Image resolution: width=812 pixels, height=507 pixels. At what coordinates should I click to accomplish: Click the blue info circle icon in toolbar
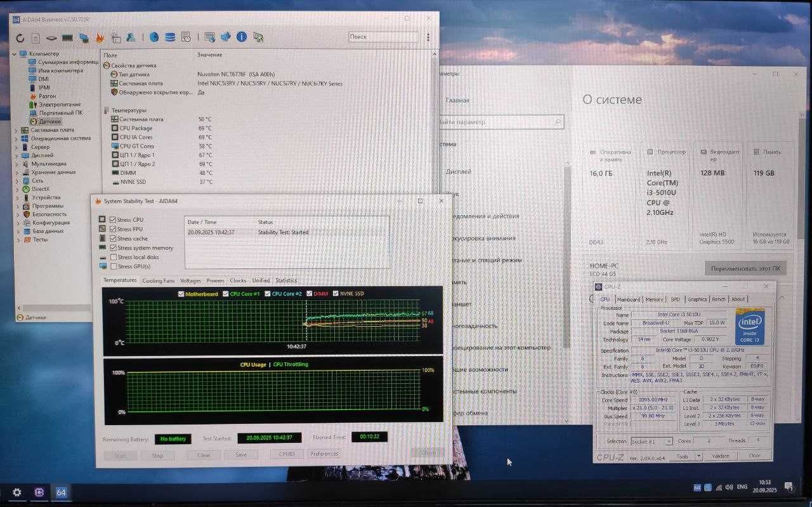pos(242,37)
